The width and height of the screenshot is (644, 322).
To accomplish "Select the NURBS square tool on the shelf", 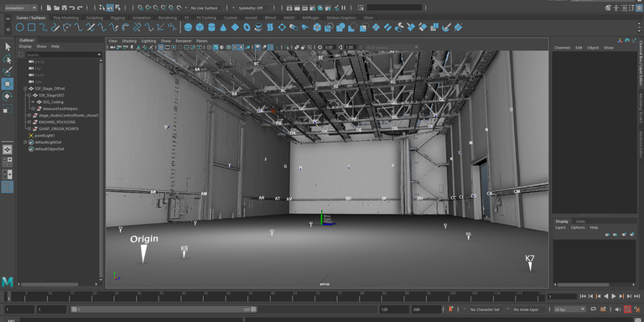I will (31, 28).
